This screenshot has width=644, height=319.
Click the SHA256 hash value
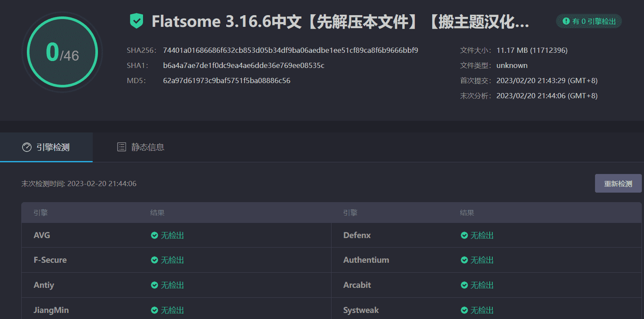(290, 50)
